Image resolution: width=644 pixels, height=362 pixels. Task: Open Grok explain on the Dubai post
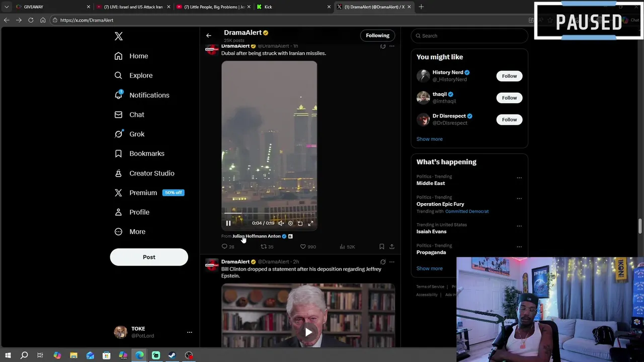click(x=383, y=46)
